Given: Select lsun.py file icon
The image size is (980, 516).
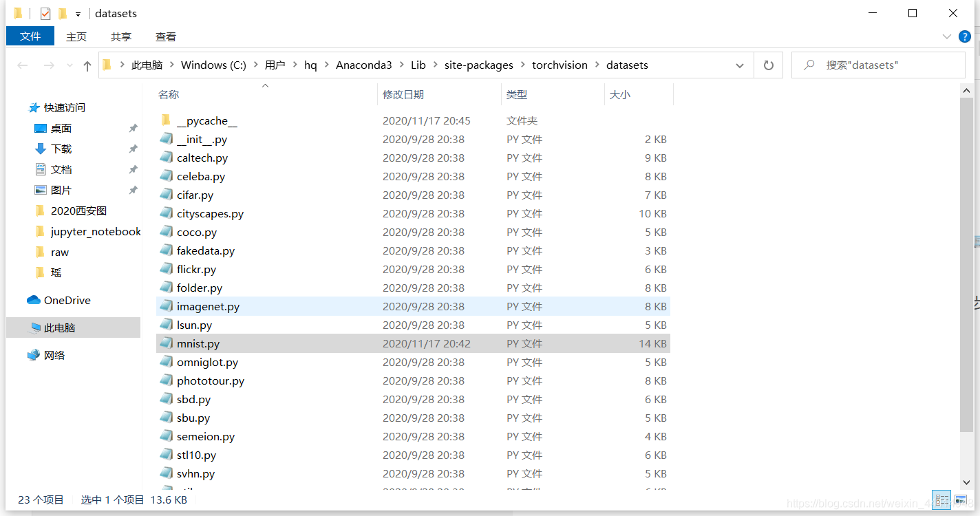Looking at the screenshot, I should pos(166,325).
